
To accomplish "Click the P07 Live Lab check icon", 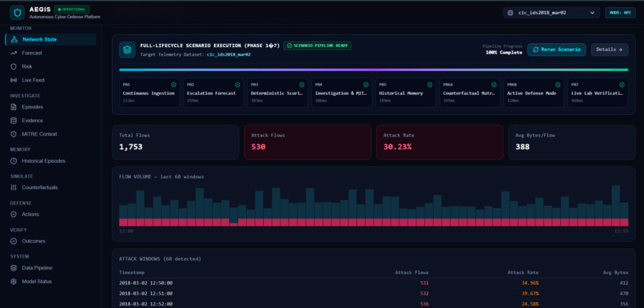I will 622,85.
